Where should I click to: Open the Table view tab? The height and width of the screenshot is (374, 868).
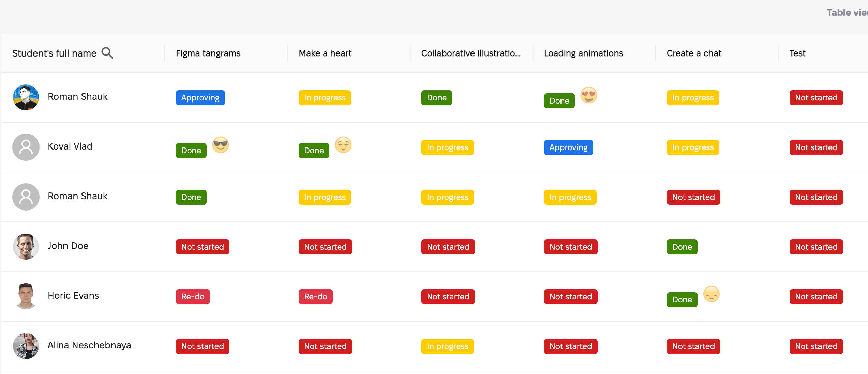tap(847, 13)
